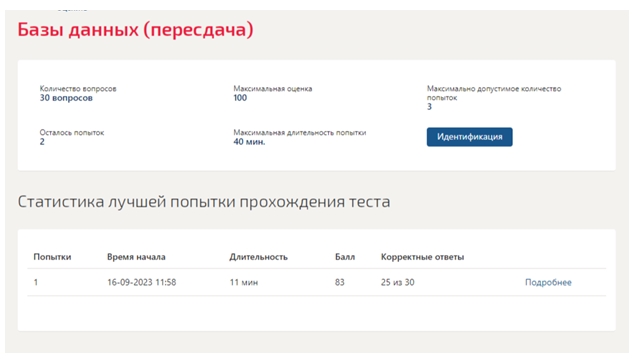Select the score value 83
This screenshot has height=362, width=634.
tap(340, 282)
